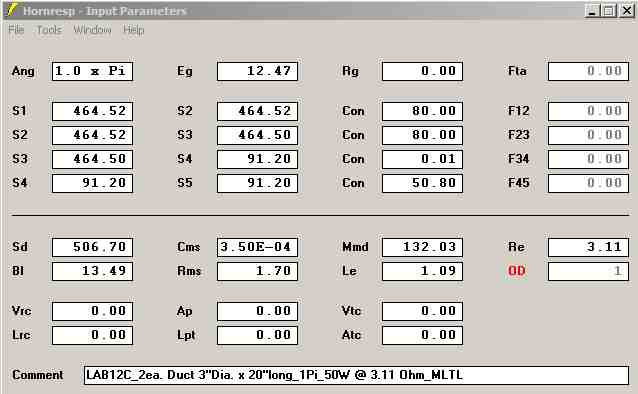Viewport: 638px width, 394px height.
Task: Select the Atc field
Action: click(x=422, y=335)
